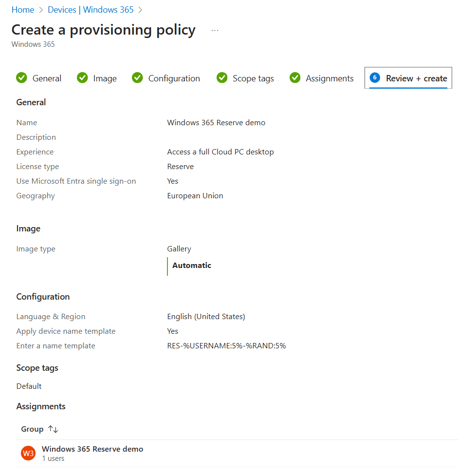Open the ellipsis more options menu
This screenshot has width=458, height=476.
215,30
